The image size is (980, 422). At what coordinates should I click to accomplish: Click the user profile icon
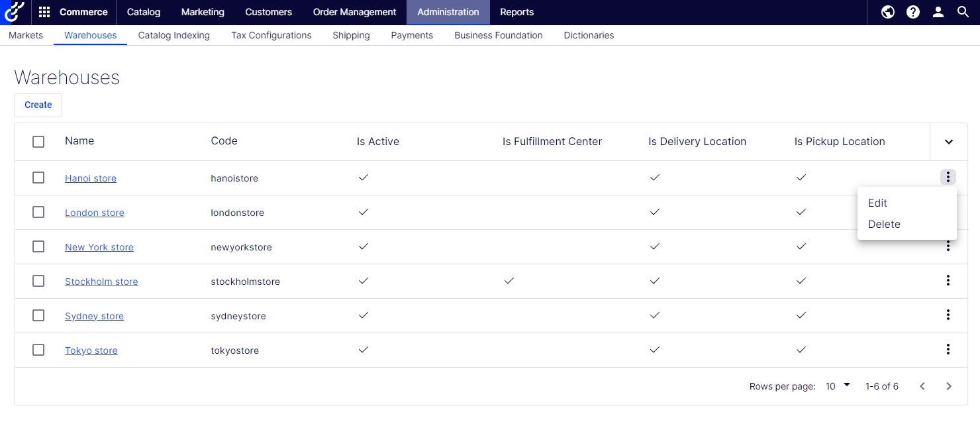938,12
